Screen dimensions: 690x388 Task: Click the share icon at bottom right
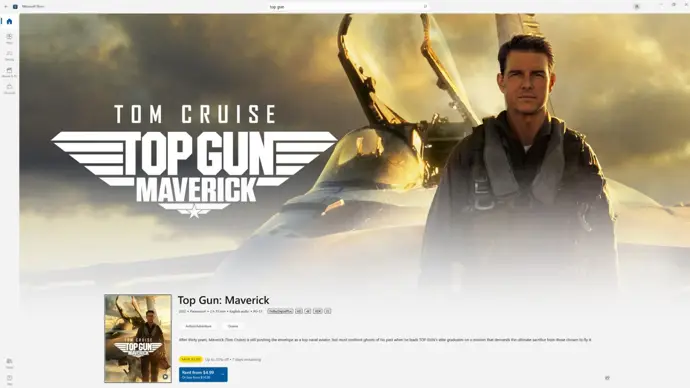tap(607, 378)
